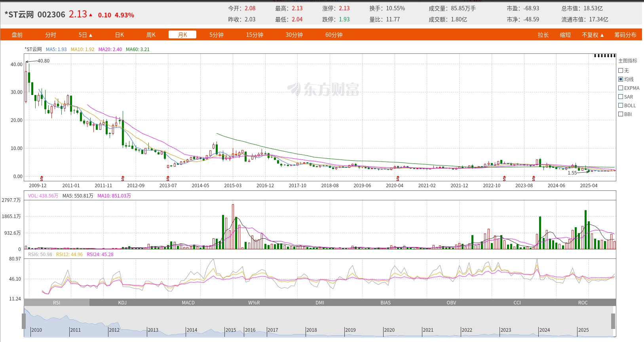Toggle the 均线 moving average indicator
Screen dimensions: 644x342
click(x=621, y=79)
